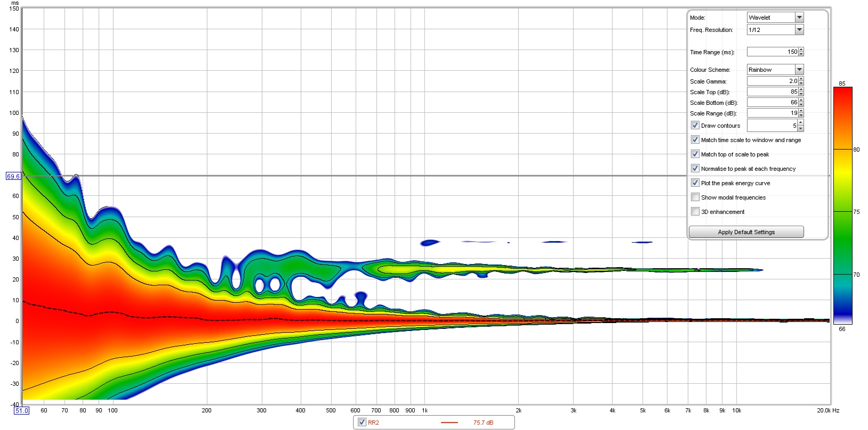Click the 75 tick label on colour scale

pyautogui.click(x=856, y=212)
